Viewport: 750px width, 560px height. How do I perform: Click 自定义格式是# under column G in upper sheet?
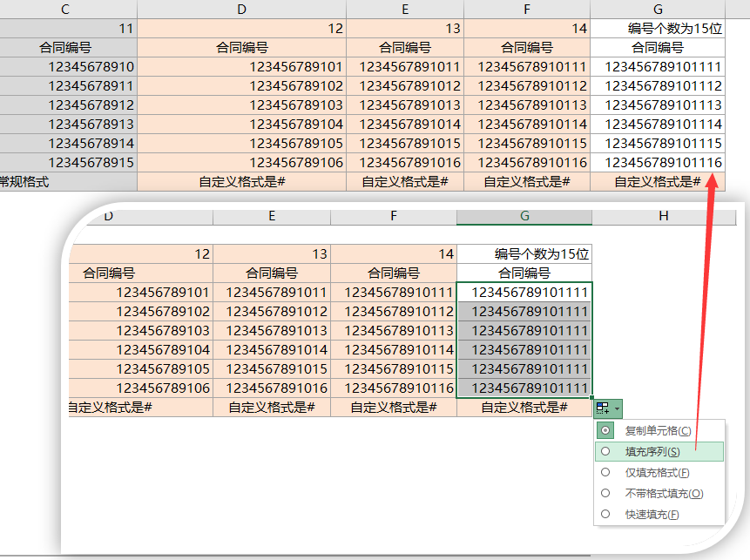pyautogui.click(x=658, y=182)
